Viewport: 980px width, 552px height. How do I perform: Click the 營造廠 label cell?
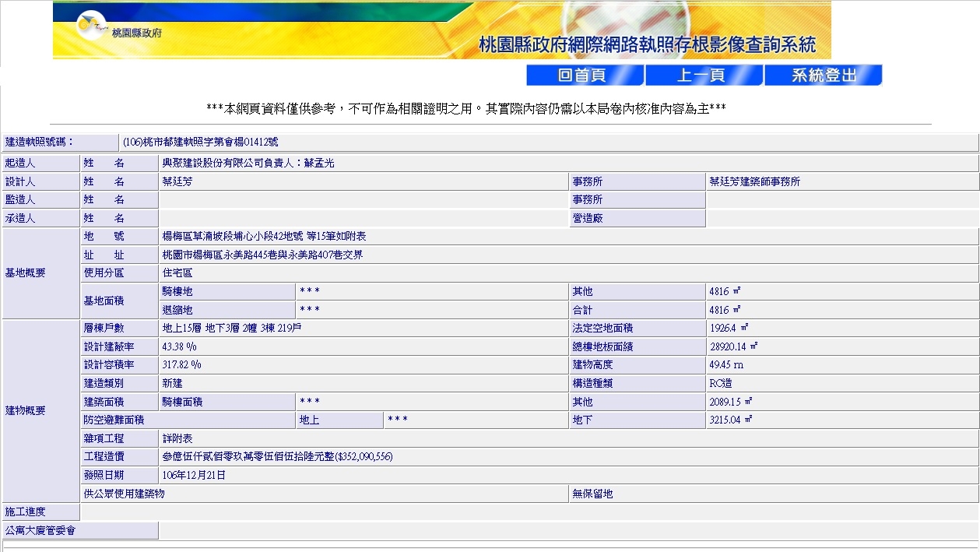point(637,219)
